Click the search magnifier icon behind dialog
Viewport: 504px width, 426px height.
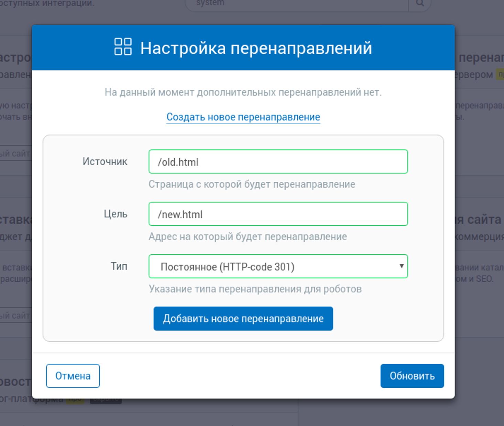(419, 3)
